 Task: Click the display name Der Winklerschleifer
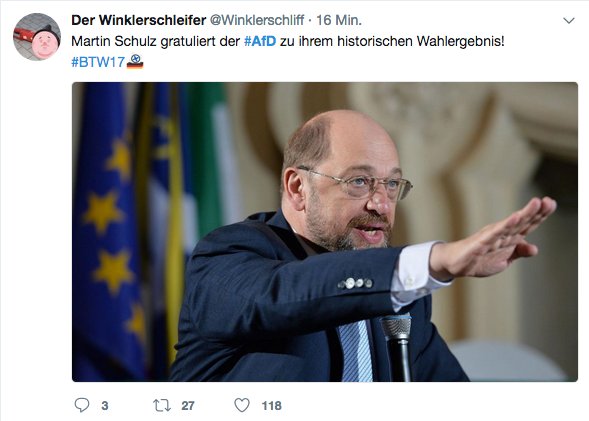(139, 20)
